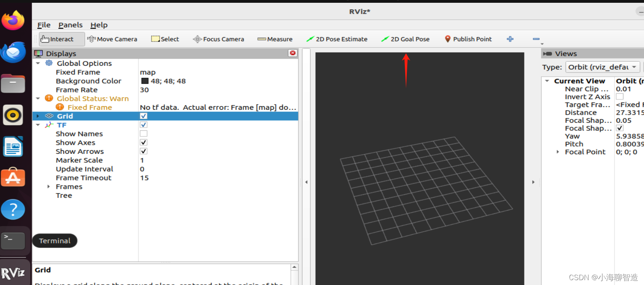
Task: Collapse the Global Options tree node
Action: coord(38,63)
